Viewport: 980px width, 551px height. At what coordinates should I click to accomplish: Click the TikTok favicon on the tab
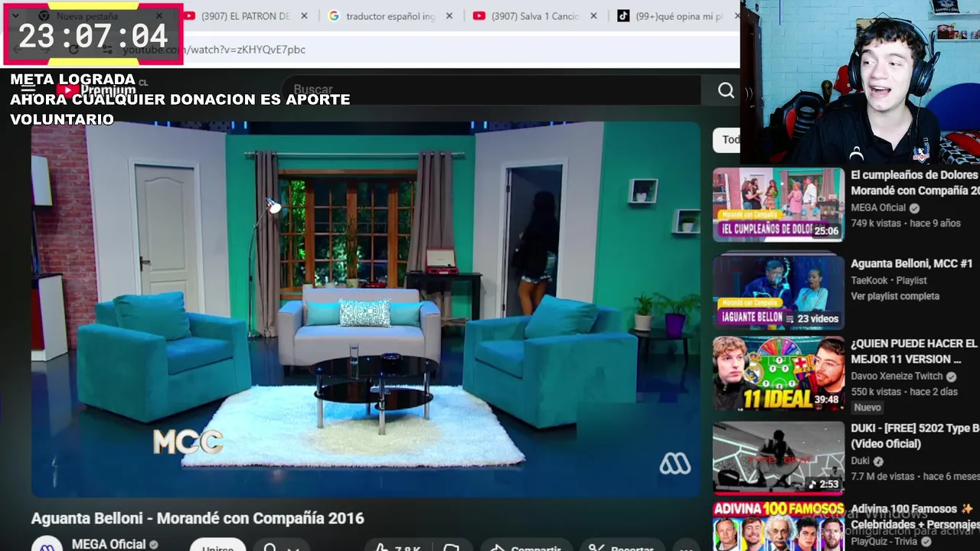click(x=623, y=16)
